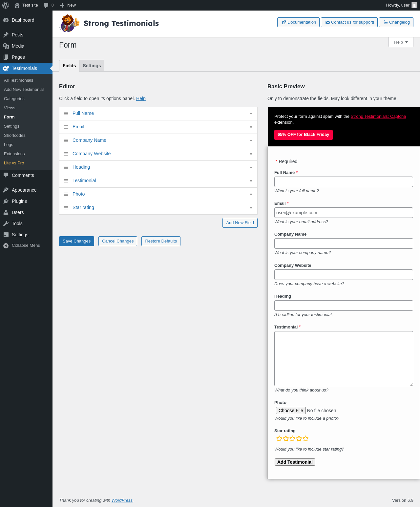Open the Test site home icon
Screen dimensions: 420x507
pyautogui.click(x=17, y=5)
